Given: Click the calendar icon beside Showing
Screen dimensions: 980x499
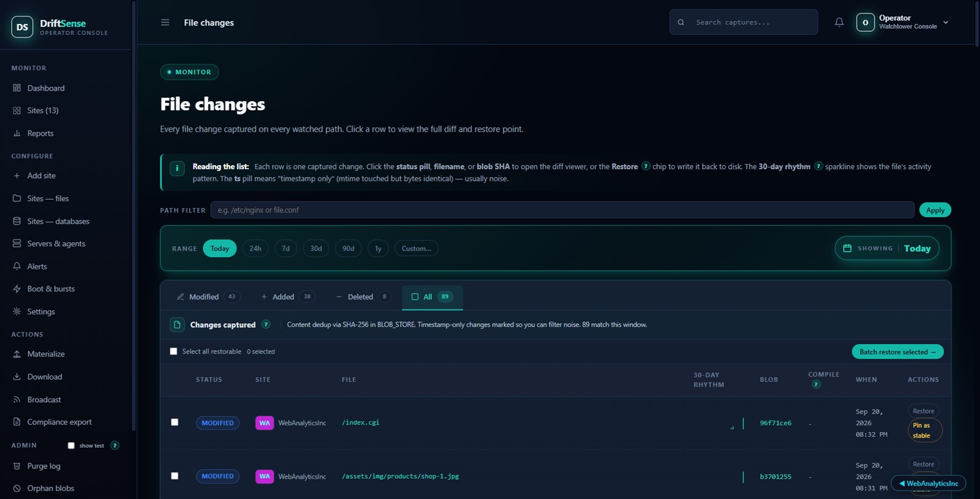Looking at the screenshot, I should [x=847, y=248].
